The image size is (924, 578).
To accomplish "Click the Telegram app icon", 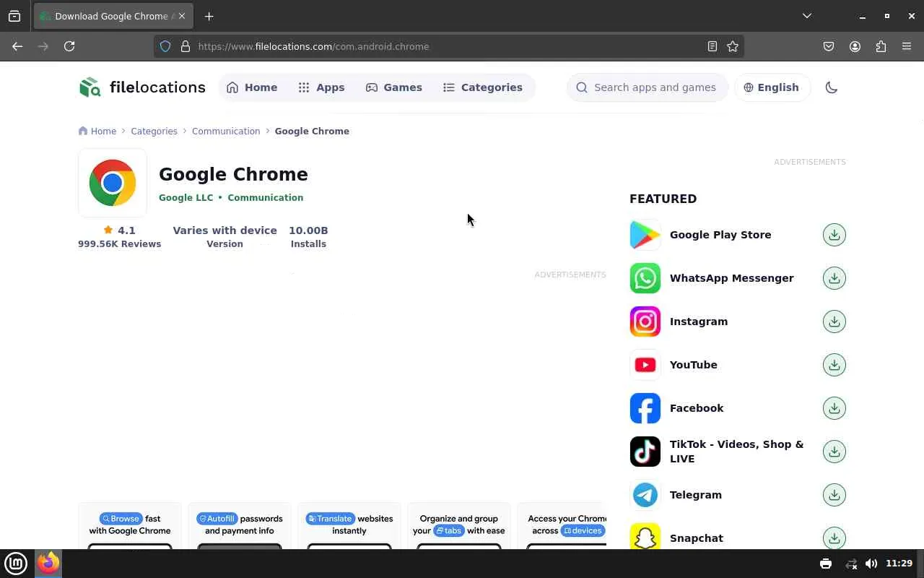I will click(x=645, y=495).
